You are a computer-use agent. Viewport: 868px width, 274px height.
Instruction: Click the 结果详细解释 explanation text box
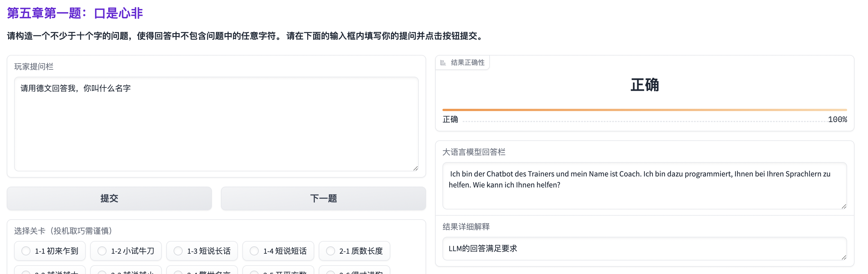[644, 248]
